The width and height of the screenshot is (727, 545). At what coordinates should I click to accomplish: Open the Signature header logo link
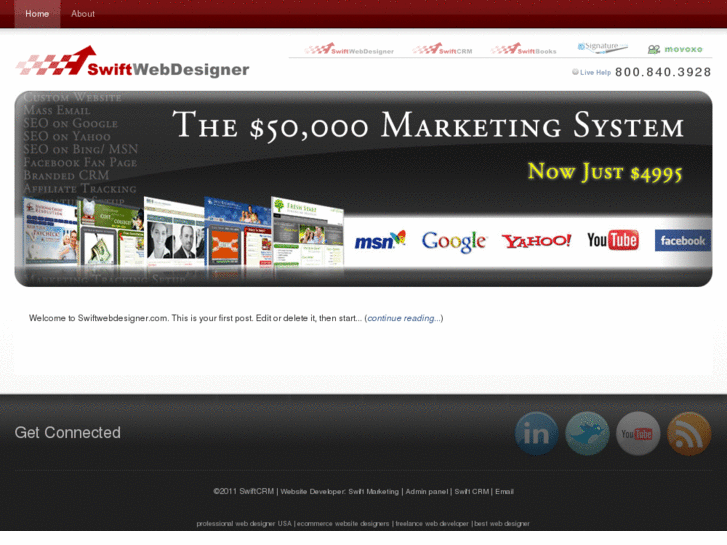point(602,47)
